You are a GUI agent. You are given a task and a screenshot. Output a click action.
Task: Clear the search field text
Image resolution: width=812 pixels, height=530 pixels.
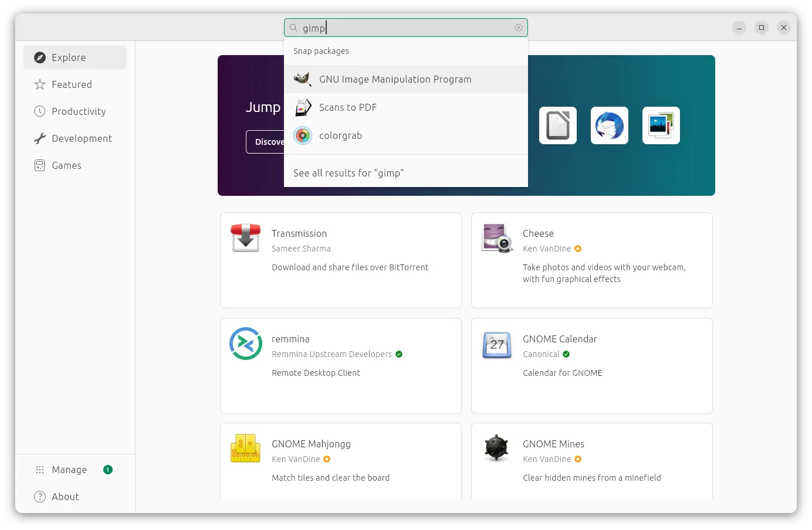(519, 28)
